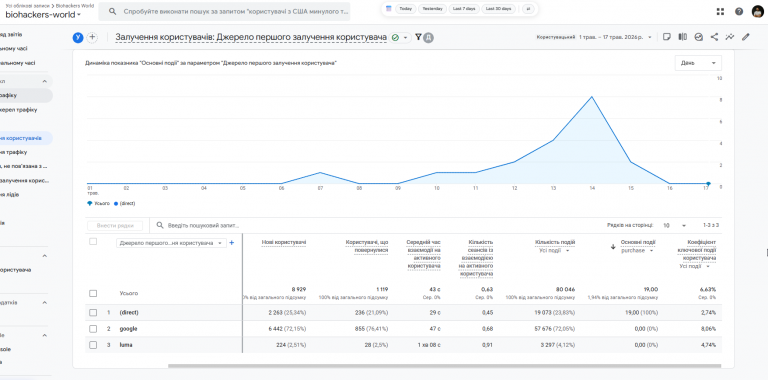Image resolution: width=768 pixels, height=380 pixels.
Task: Click the '8,06%' rate cell
Action: pos(708,329)
